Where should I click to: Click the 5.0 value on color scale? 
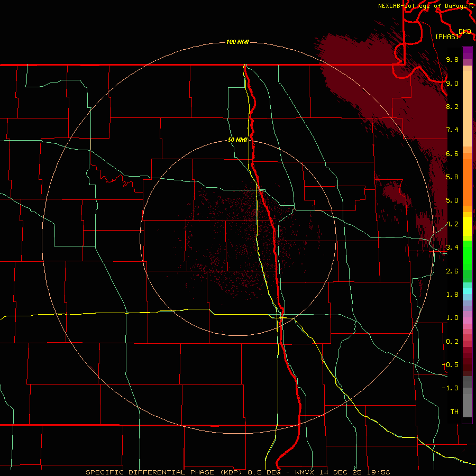point(452,200)
